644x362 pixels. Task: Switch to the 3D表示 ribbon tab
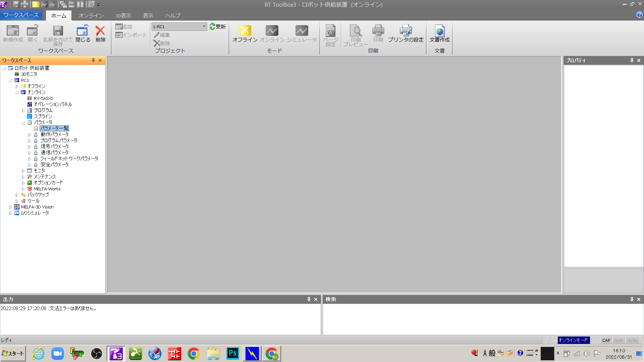coord(123,15)
